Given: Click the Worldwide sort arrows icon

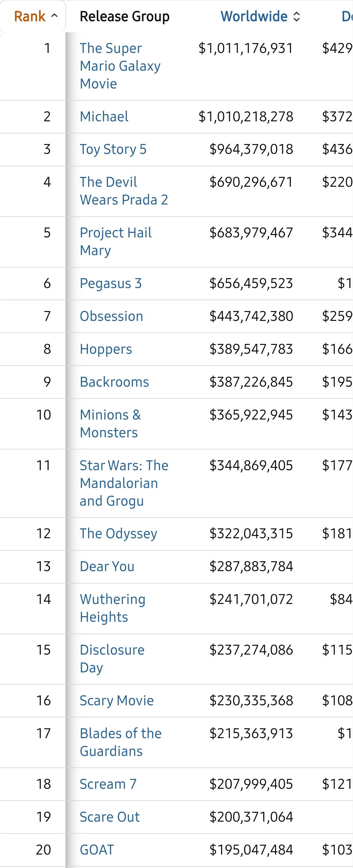Looking at the screenshot, I should pos(296,16).
